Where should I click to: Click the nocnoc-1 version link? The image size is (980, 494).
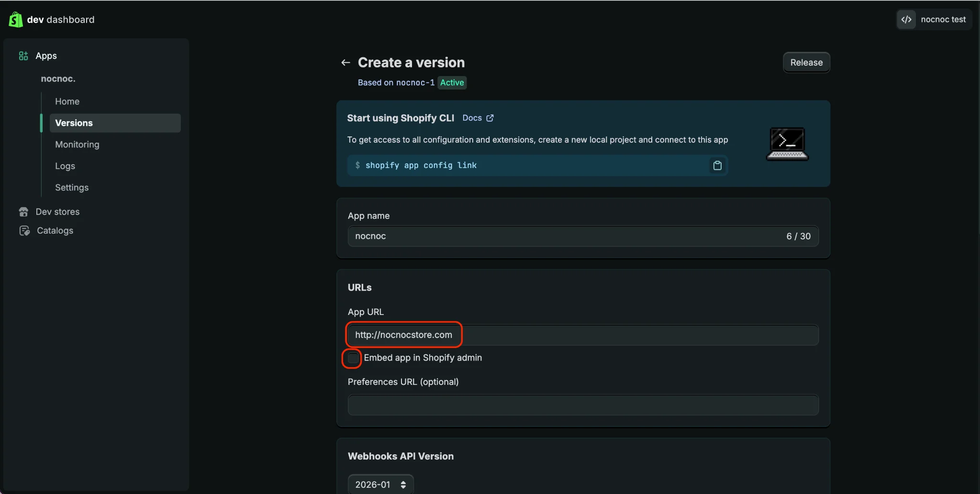415,83
